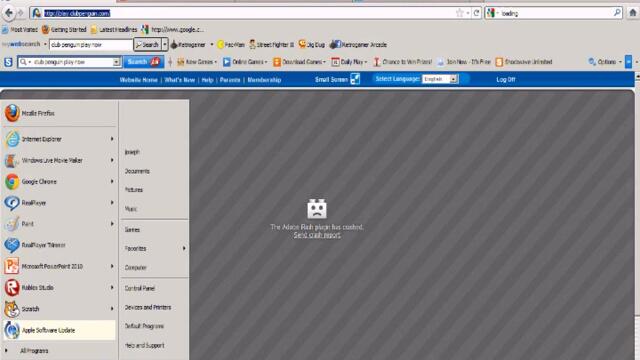The width and height of the screenshot is (640, 360).
Task: Open the dropdown arrow beside mywebsearch Search
Action: click(x=165, y=44)
